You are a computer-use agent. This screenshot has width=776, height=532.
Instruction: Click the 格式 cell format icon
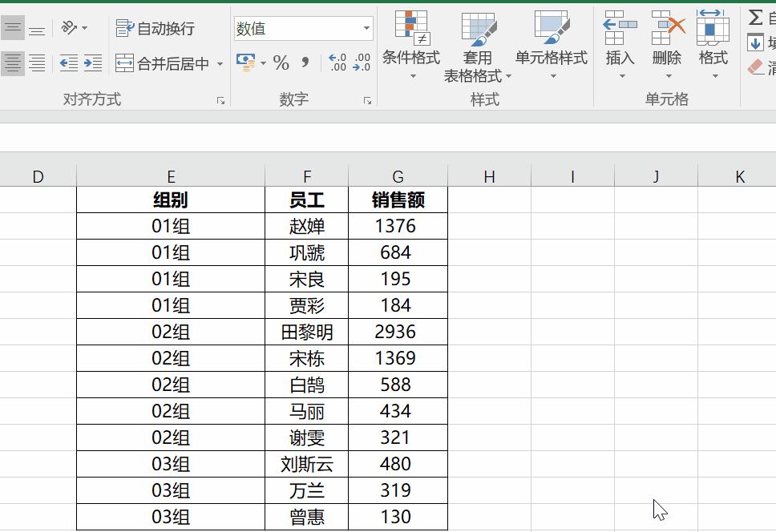(x=712, y=44)
